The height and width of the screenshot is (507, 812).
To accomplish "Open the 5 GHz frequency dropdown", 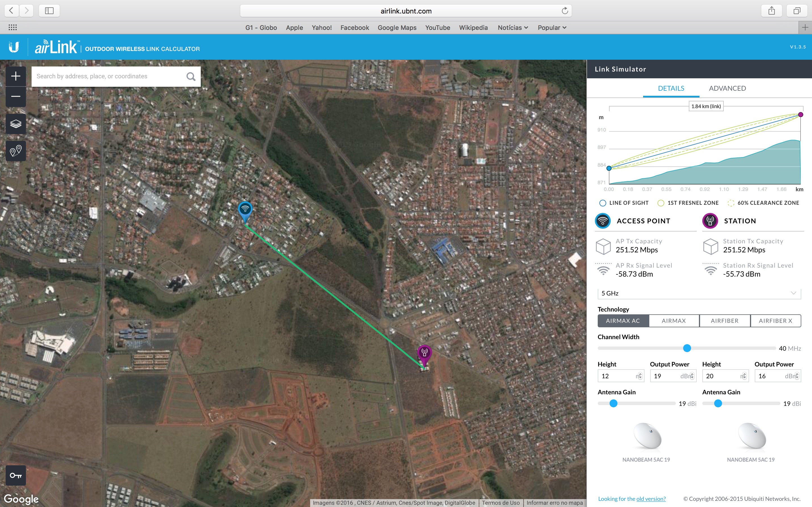I will point(699,293).
